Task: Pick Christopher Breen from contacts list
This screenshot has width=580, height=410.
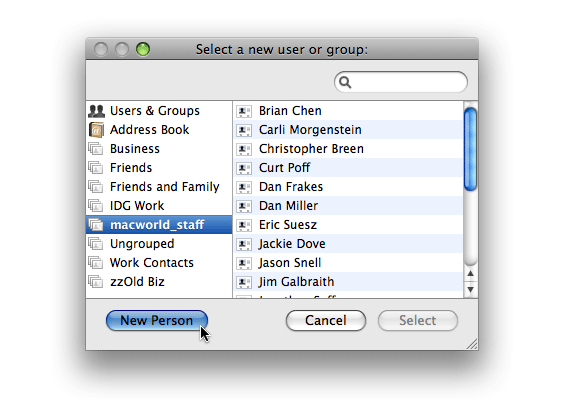Action: [x=348, y=149]
